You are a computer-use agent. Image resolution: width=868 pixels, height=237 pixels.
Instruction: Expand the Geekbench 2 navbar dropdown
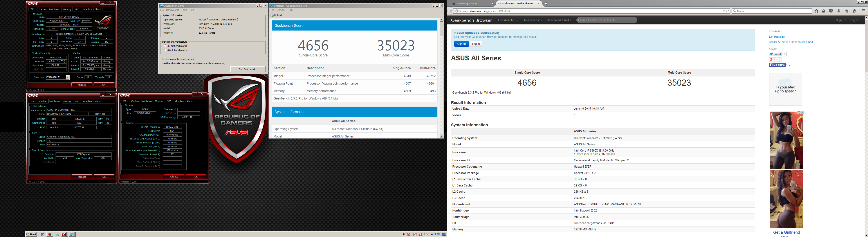coord(532,20)
